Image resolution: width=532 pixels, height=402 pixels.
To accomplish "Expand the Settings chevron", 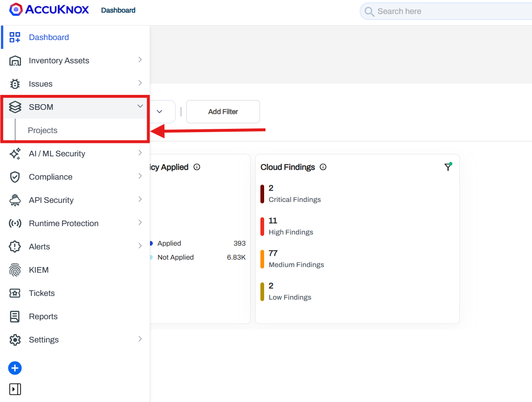I will 140,339.
